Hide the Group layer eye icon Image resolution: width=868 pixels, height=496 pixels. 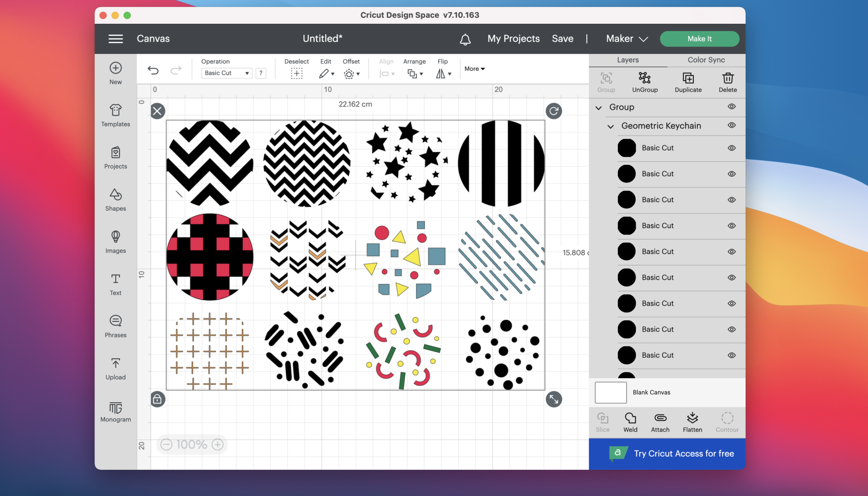[732, 107]
